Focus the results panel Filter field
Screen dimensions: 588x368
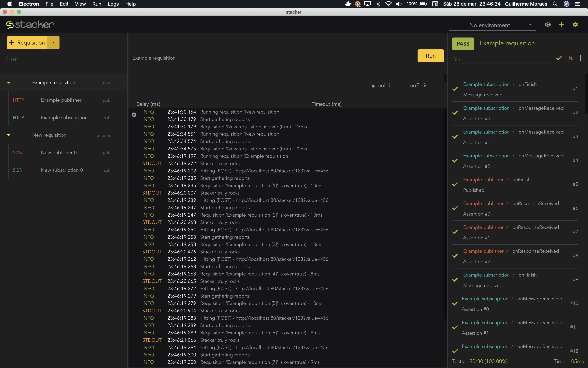point(501,59)
